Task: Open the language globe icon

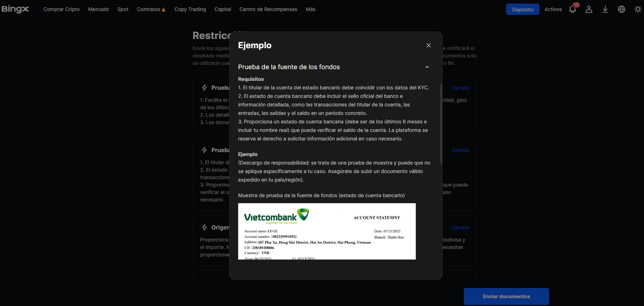Action: (x=621, y=9)
